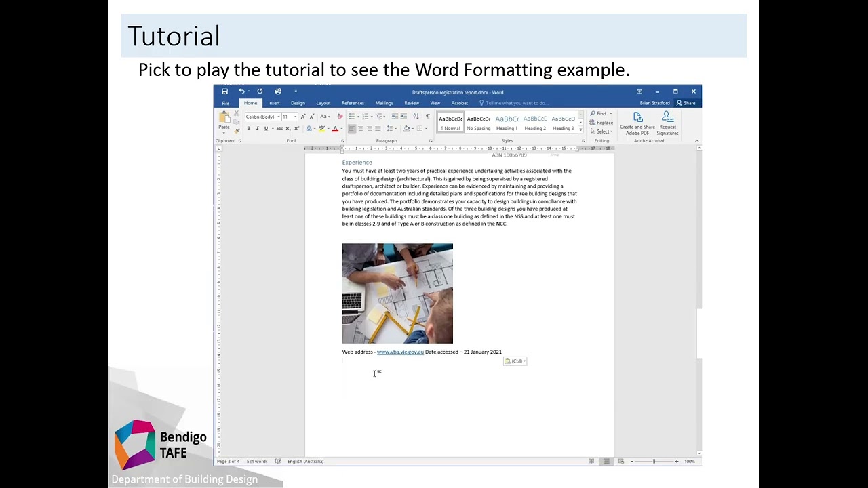
Task: Switch to the Mailings tab
Action: (384, 103)
